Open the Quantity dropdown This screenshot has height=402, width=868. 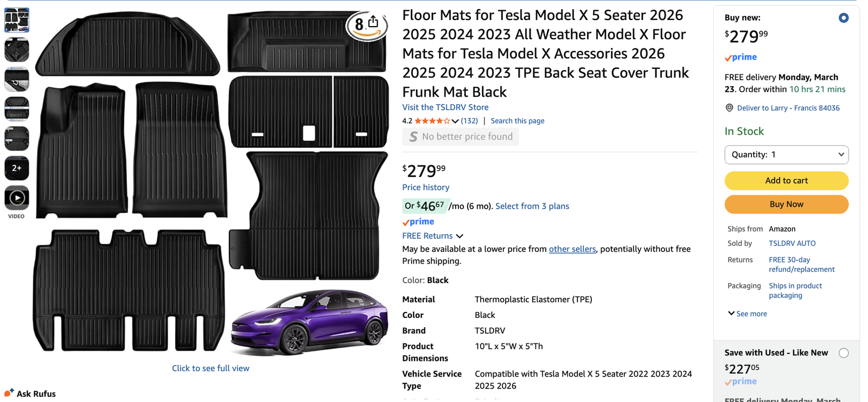coord(786,155)
